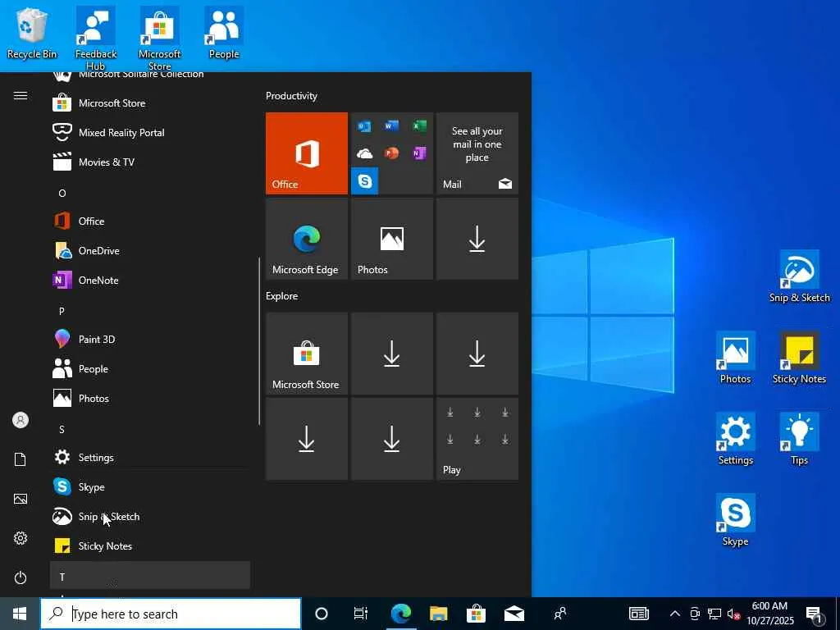
Task: Select the Recycle Bin desktop icon
Action: point(32,33)
